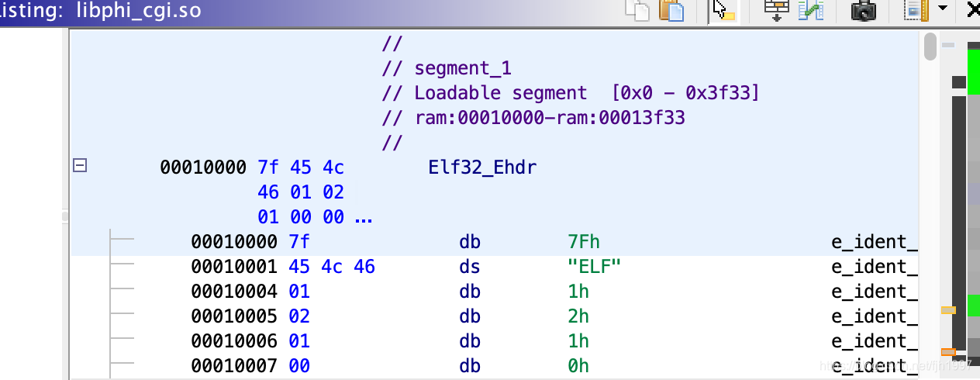
Task: Select the 7Fh value in the db row
Action: point(584,242)
